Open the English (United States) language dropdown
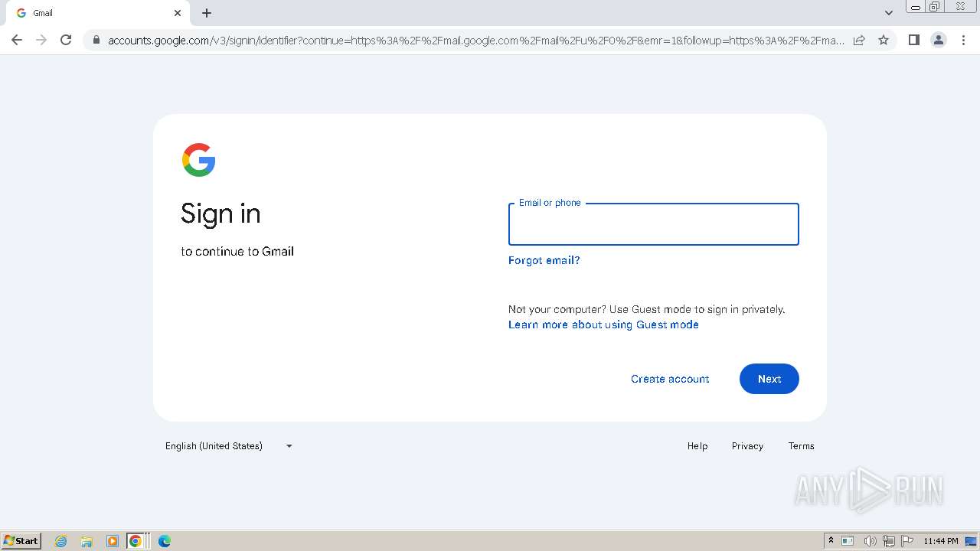Viewport: 980px width, 551px height. (x=229, y=446)
